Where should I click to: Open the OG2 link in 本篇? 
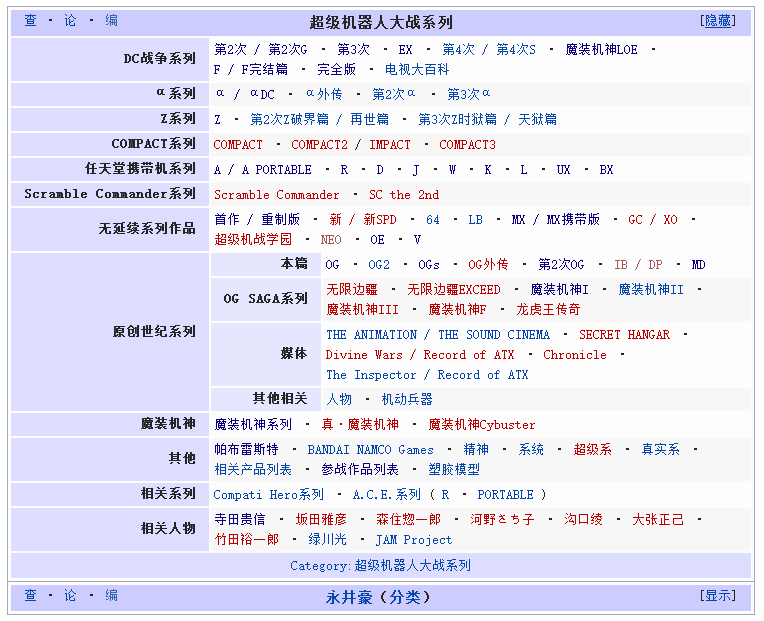pos(379,264)
